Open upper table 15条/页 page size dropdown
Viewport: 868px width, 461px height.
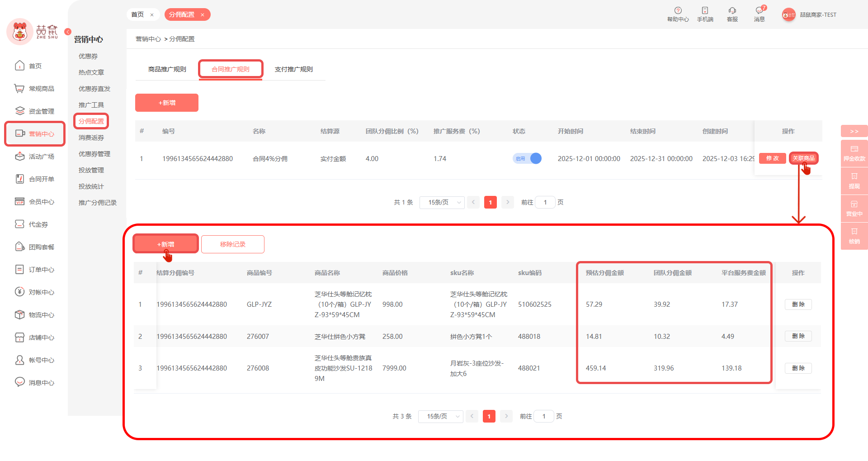coord(442,202)
